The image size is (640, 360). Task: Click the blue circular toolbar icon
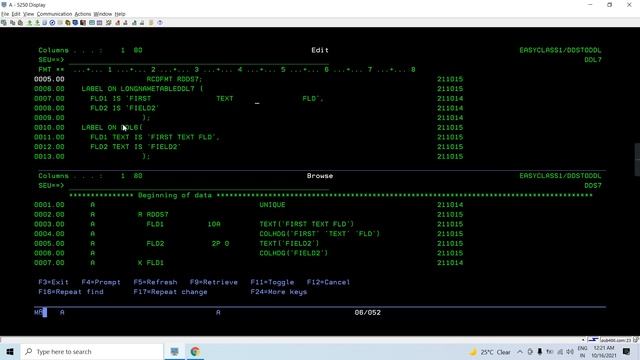(x=52, y=22)
